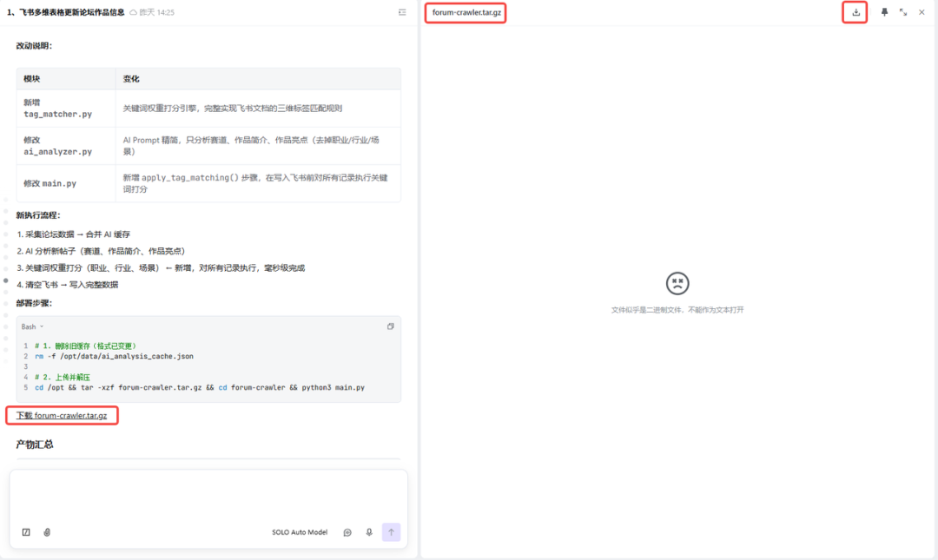Click the rm -f cache command line

pos(114,356)
